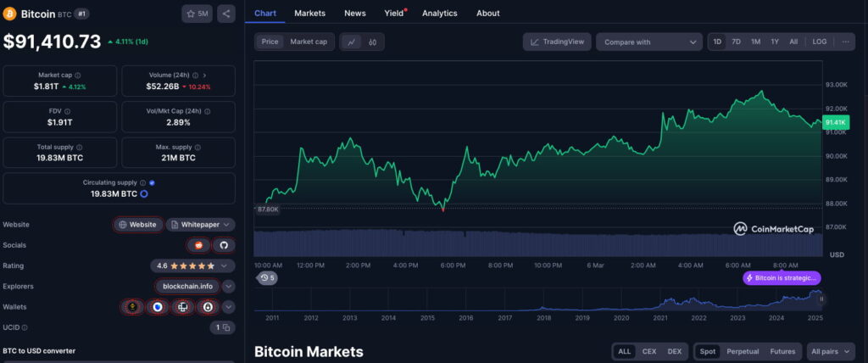Open the blue shield wallet icon
This screenshot has height=363, width=868.
(158, 306)
